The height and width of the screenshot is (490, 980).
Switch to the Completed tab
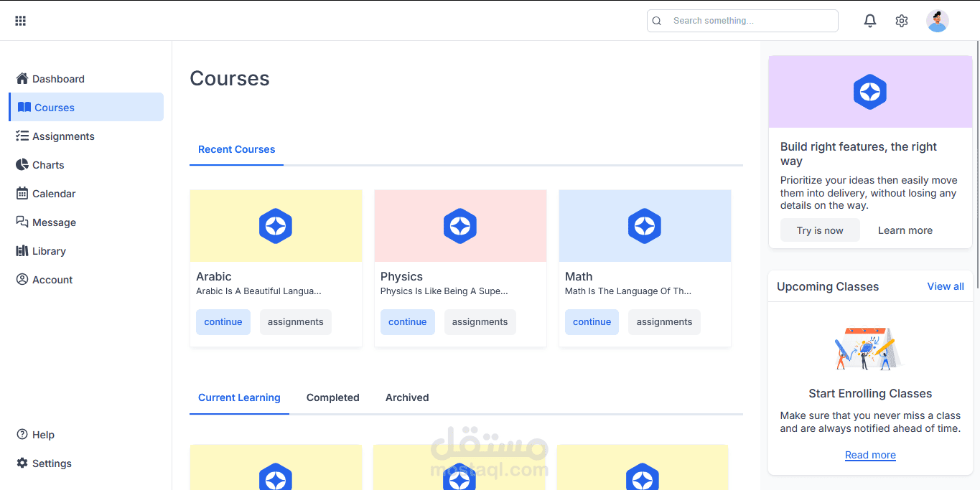coord(333,397)
